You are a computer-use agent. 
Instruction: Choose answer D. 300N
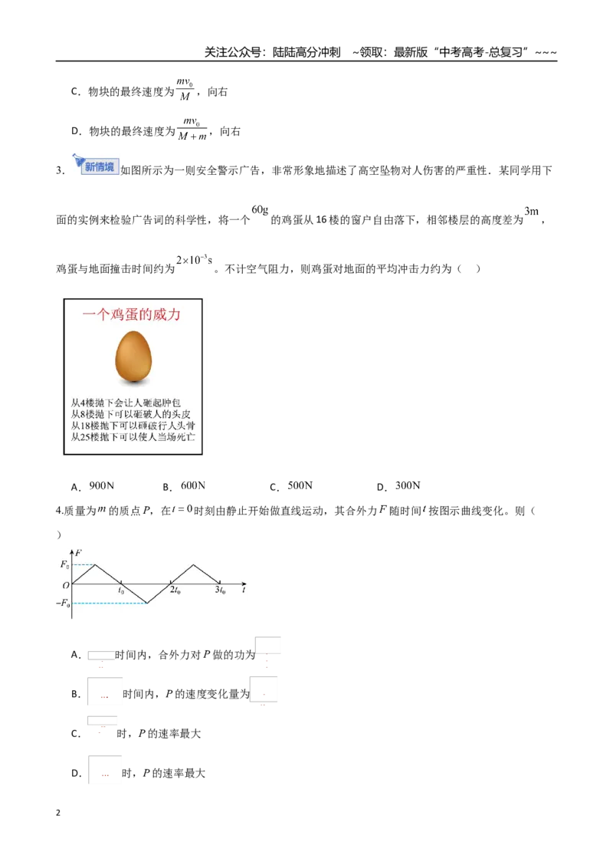[398, 486]
